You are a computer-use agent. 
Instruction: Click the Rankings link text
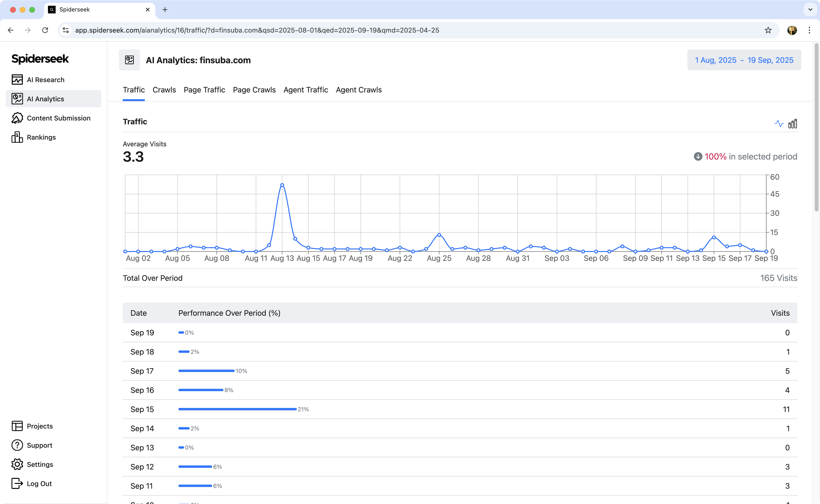(x=41, y=137)
